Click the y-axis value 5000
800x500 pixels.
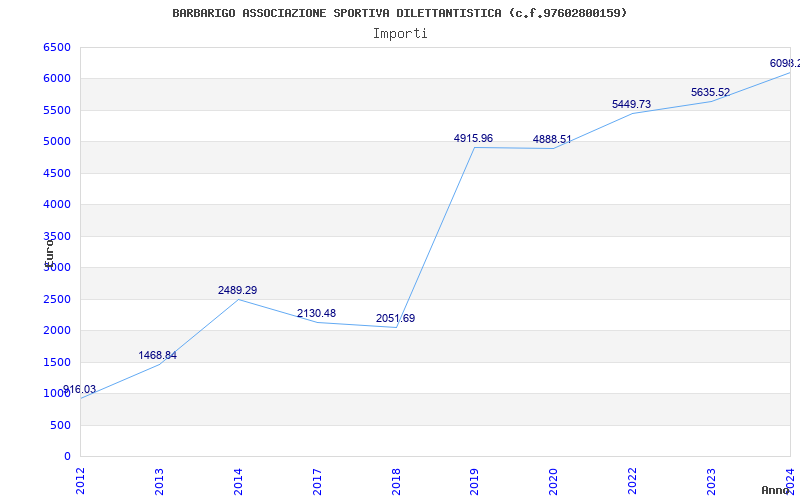[x=57, y=141]
